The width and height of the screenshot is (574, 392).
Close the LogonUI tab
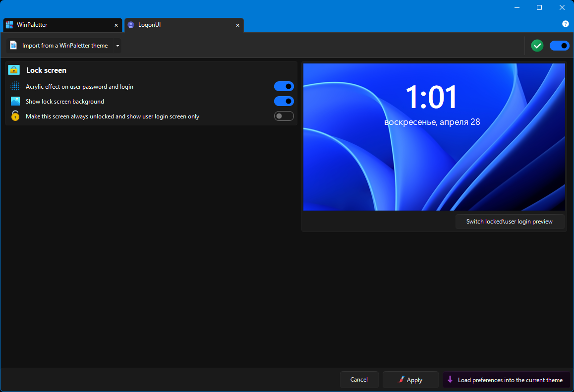(x=237, y=25)
